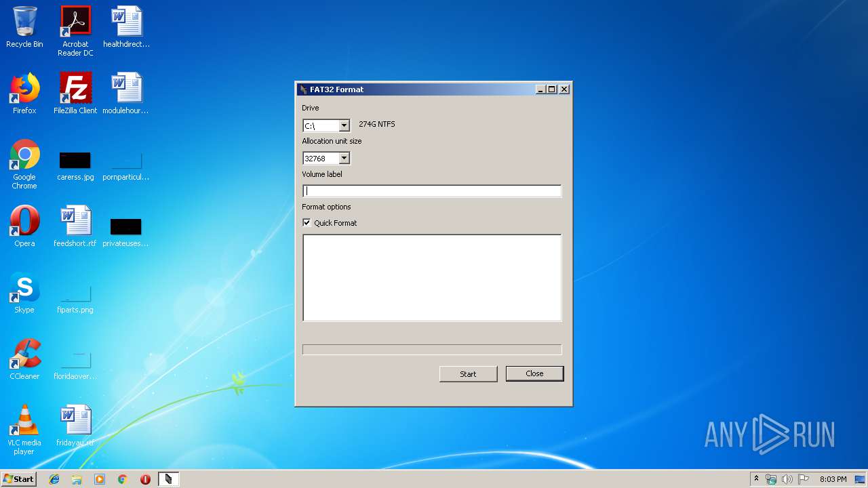The width and height of the screenshot is (868, 488).
Task: Click the 274G NTFS drive info text
Action: pyautogui.click(x=377, y=124)
